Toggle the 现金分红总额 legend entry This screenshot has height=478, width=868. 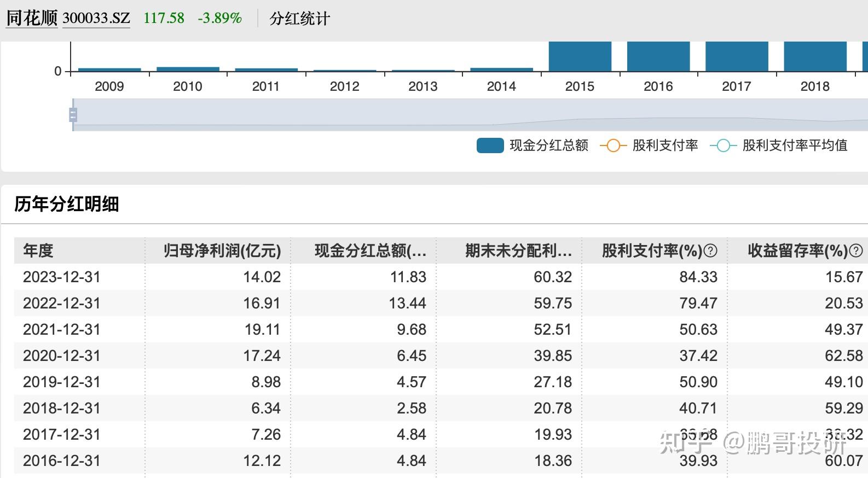(x=532, y=145)
